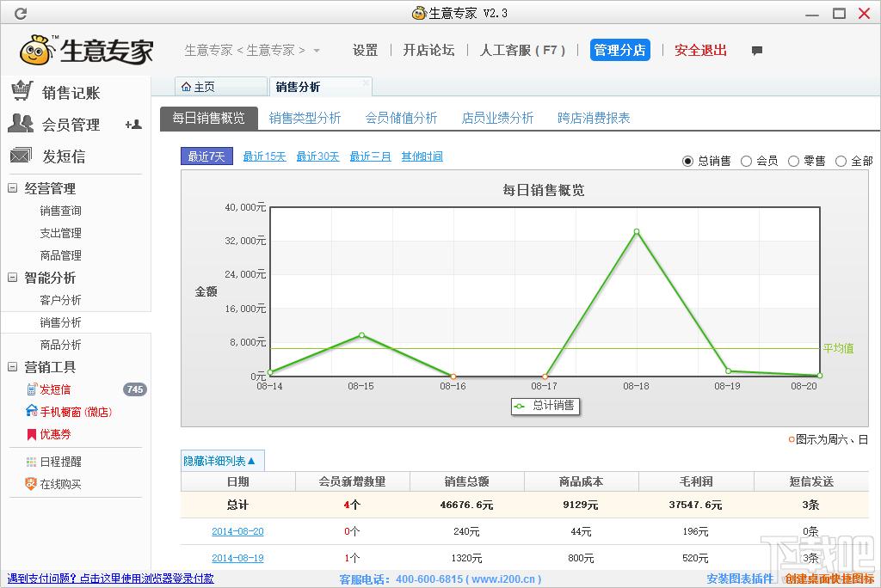Select the 最近三月 range link
Screen dimensions: 881x588
click(x=370, y=156)
